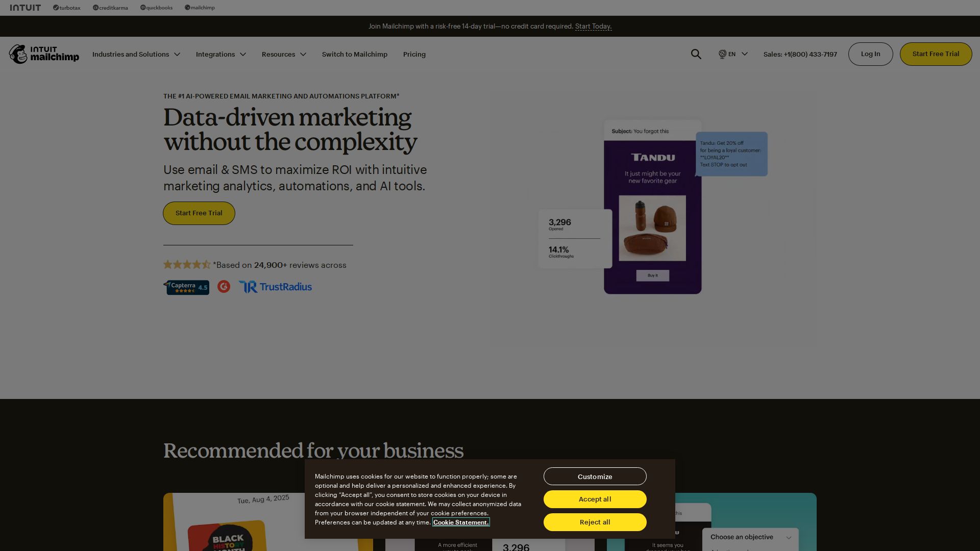Click the Log In button
The image size is (980, 551).
(x=870, y=54)
